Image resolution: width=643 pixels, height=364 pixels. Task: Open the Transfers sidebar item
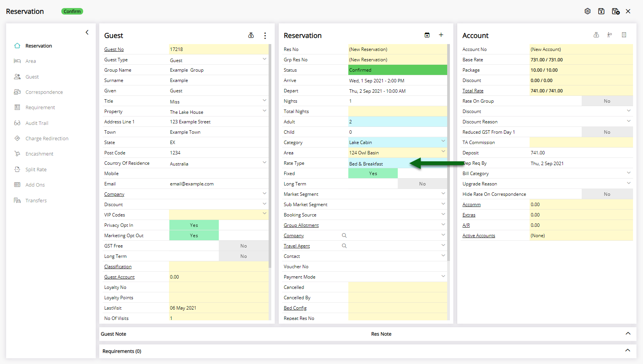(36, 200)
